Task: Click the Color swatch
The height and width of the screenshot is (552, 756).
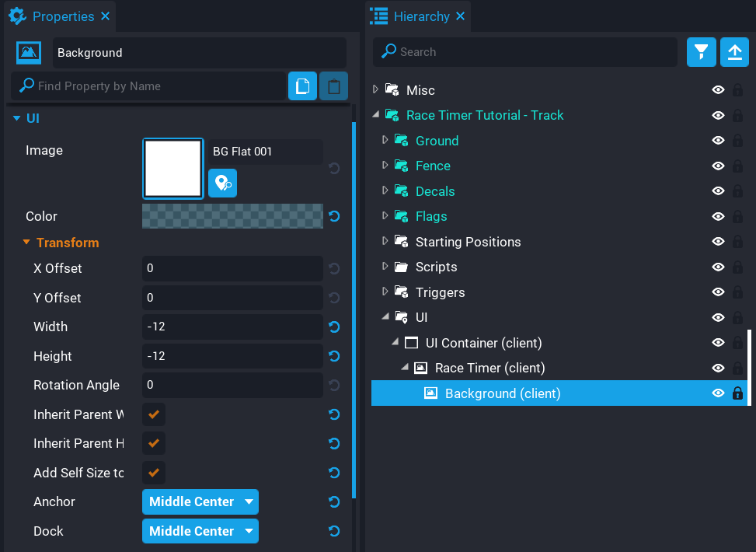Action: tap(232, 216)
